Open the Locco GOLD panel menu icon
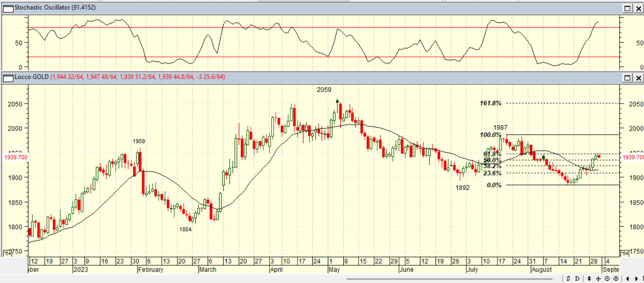This screenshot has height=283, width=644. (x=8, y=78)
